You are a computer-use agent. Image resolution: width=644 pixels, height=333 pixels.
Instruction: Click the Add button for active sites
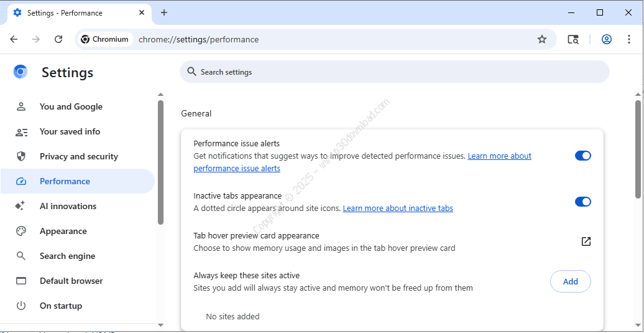click(570, 281)
